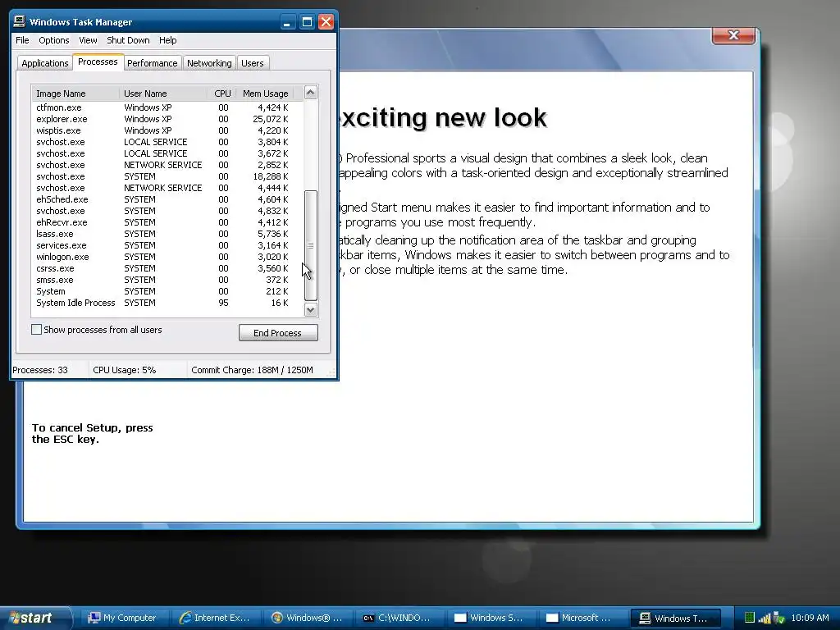The width and height of the screenshot is (840, 630).
Task: Switch to the Applications tab
Action: [45, 63]
